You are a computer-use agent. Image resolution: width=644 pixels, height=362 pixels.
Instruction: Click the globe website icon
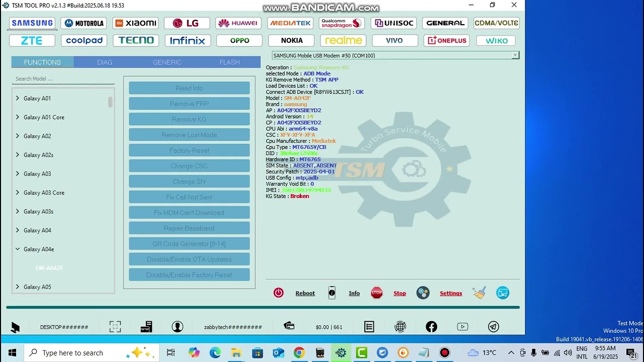(400, 327)
